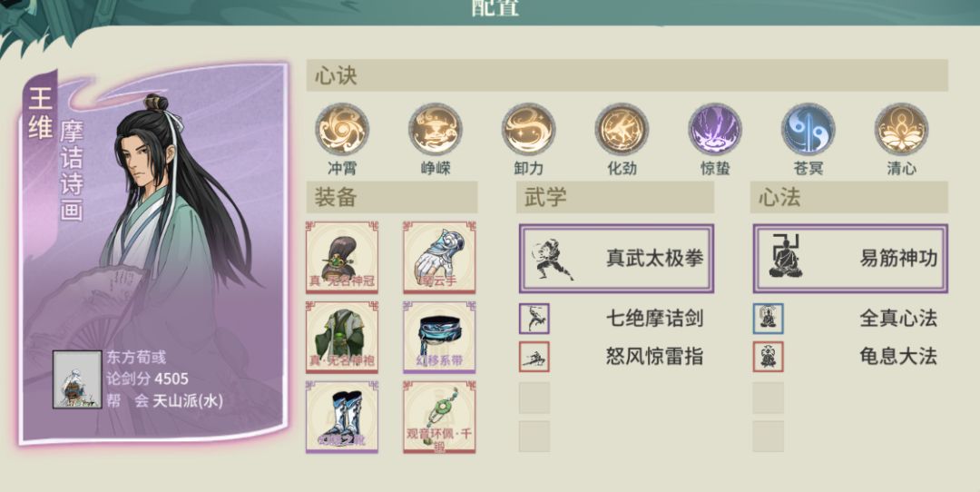Image resolution: width=980 pixels, height=492 pixels.
Task: Select the 峥嵘 heart-formula icon
Action: point(435,130)
